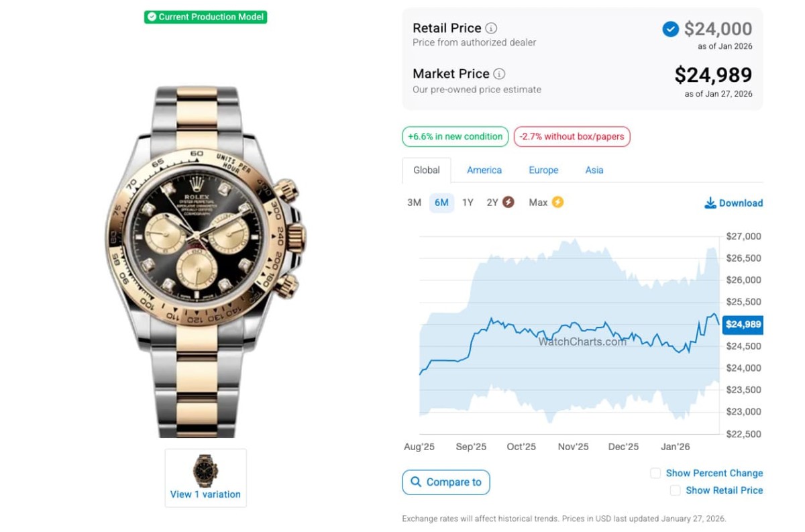805x532 pixels.
Task: Click the Current Production Model checkmark icon
Action: [x=152, y=17]
